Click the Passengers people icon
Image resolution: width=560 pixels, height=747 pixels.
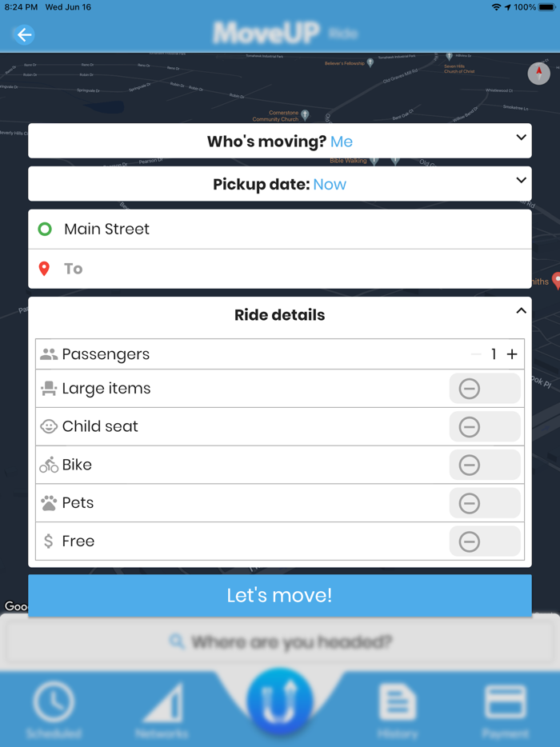(x=48, y=353)
